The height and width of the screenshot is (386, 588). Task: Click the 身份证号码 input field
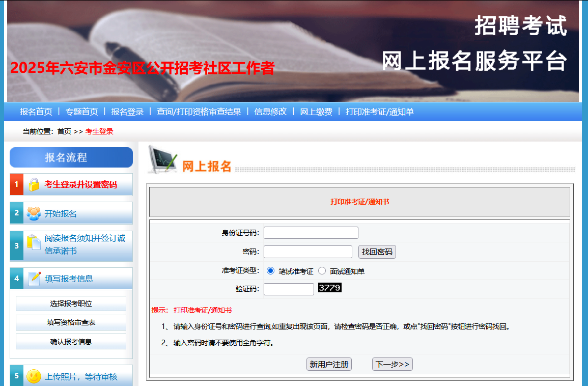tap(311, 232)
